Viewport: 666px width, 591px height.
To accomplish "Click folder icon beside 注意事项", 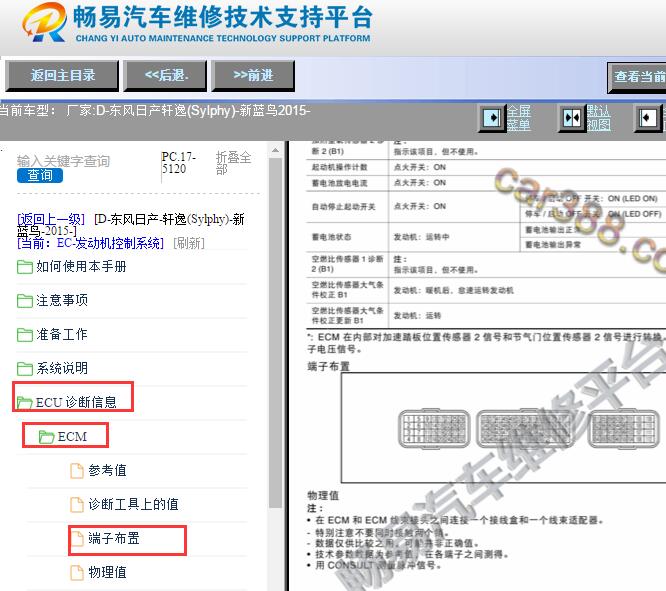I will [x=25, y=301].
